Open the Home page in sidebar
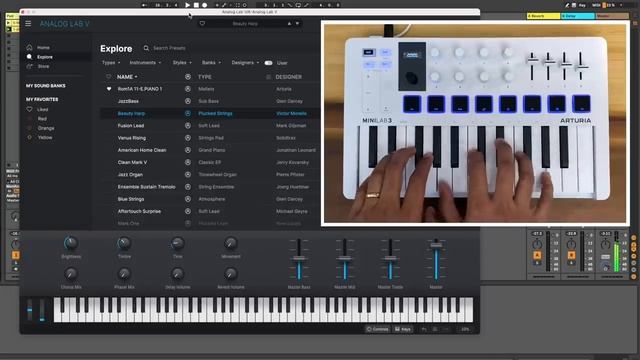Viewport: 640px width, 360px height. tap(43, 47)
